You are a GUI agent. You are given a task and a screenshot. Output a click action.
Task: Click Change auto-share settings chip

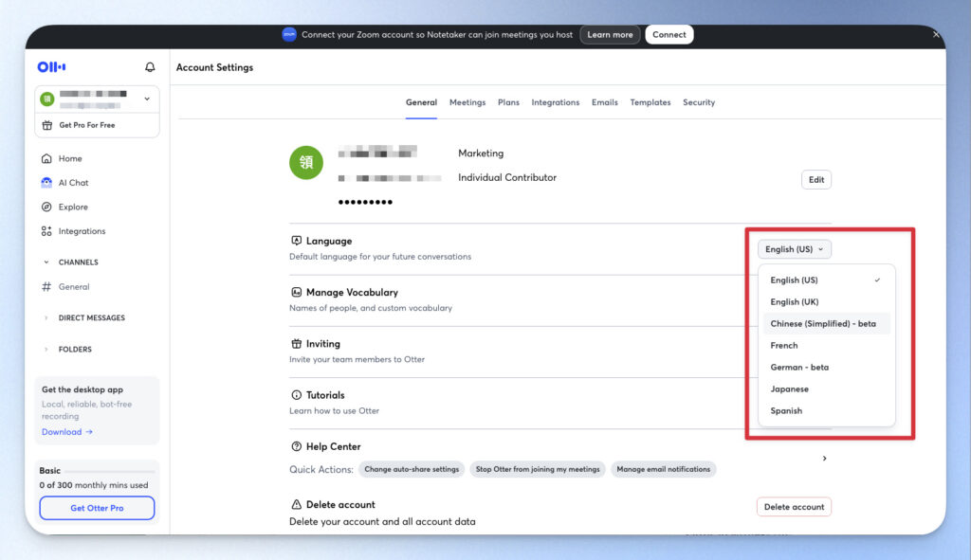pyautogui.click(x=412, y=470)
